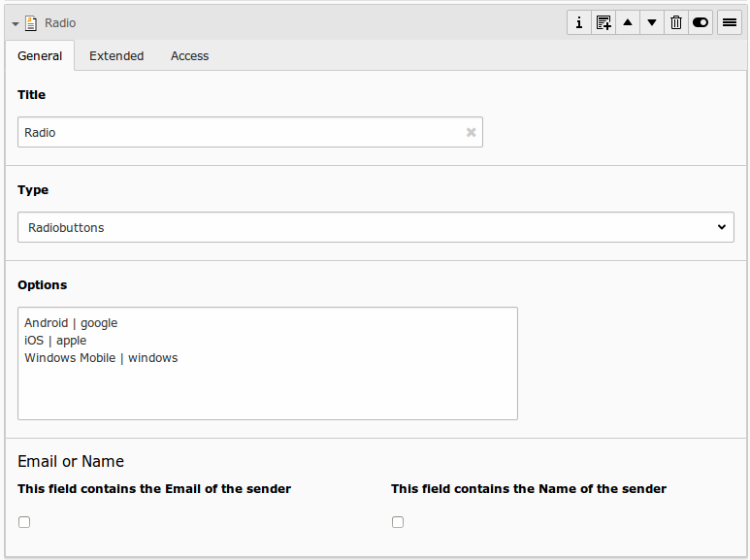This screenshot has width=750, height=560.
Task: Click the add new record icon
Action: (x=603, y=22)
